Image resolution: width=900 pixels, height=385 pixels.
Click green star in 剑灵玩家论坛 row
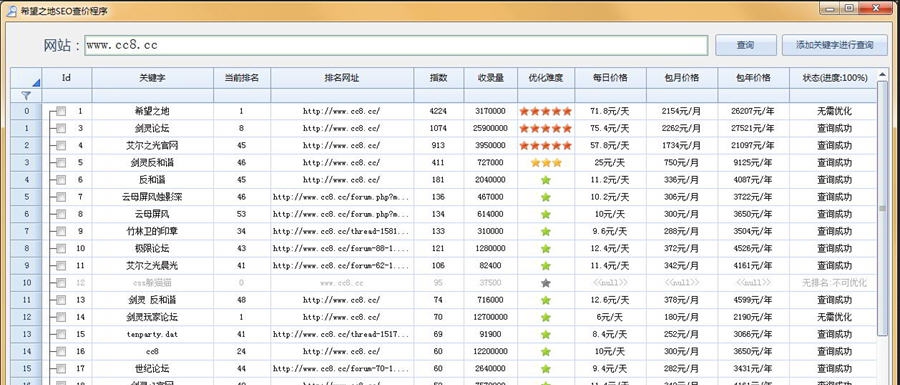[x=546, y=317]
